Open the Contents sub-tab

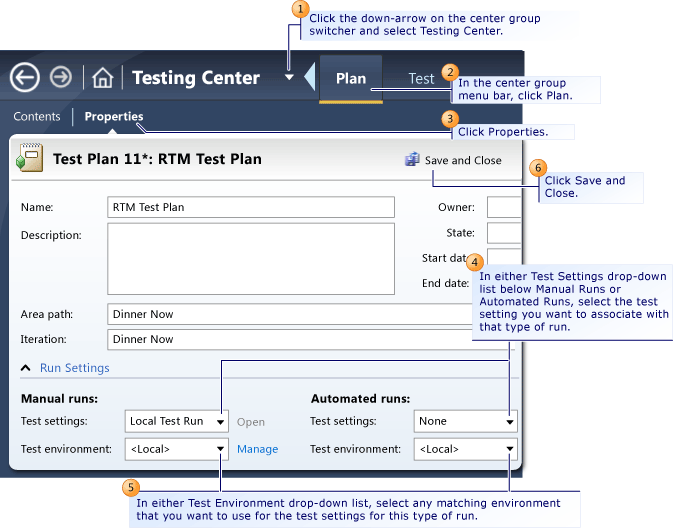(37, 117)
